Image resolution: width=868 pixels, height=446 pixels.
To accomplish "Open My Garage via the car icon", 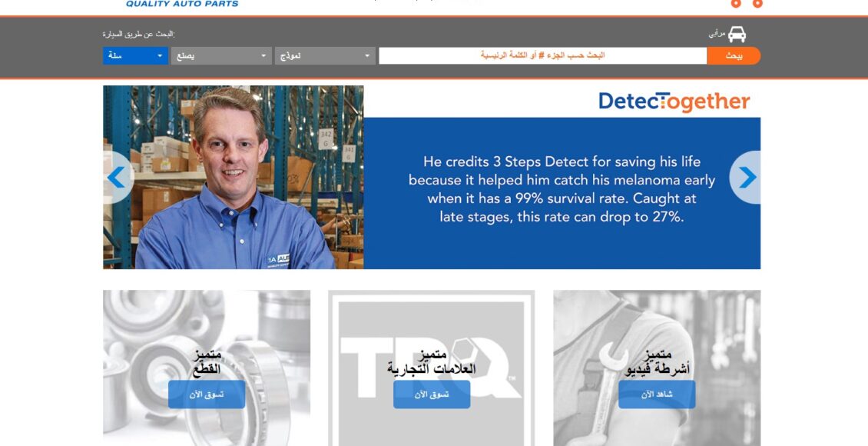I will (738, 34).
